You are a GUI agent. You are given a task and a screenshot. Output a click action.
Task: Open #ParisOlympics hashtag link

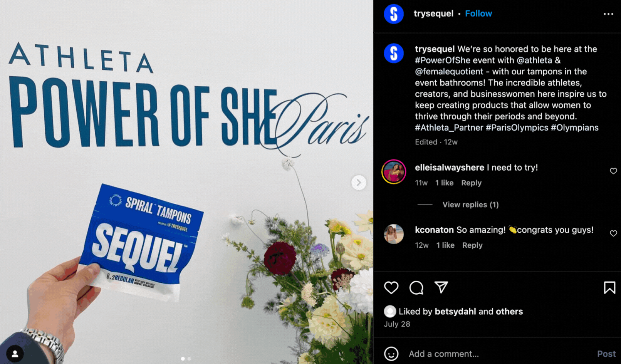pyautogui.click(x=517, y=127)
